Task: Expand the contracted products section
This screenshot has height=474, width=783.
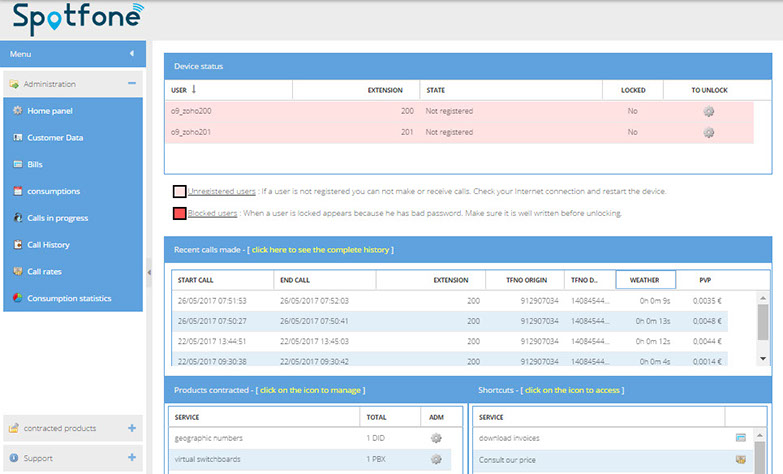Action: pos(132,428)
